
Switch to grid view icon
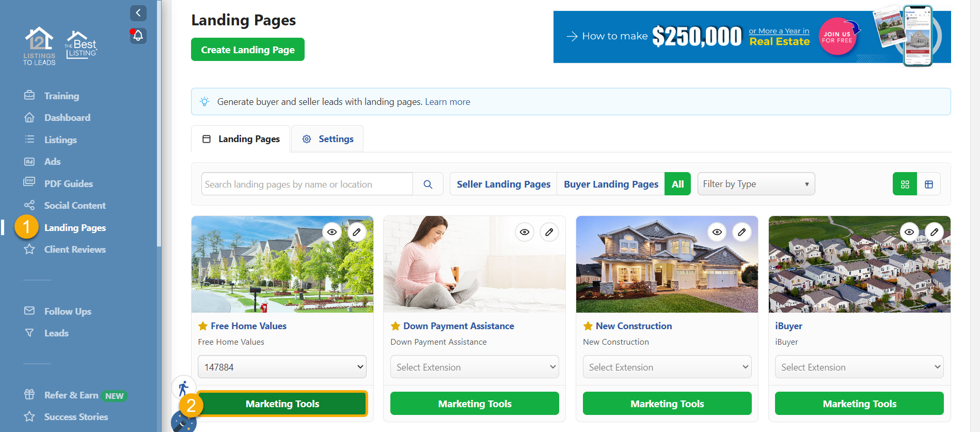(905, 184)
